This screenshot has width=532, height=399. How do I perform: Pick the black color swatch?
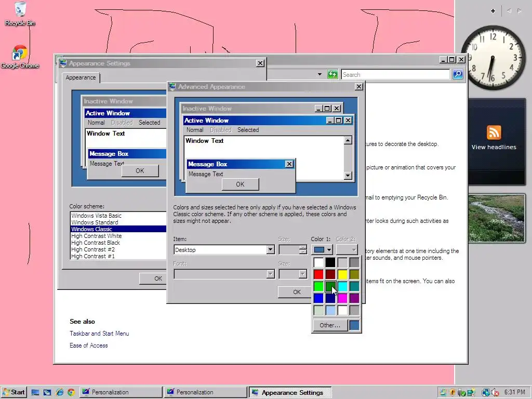pyautogui.click(x=330, y=262)
